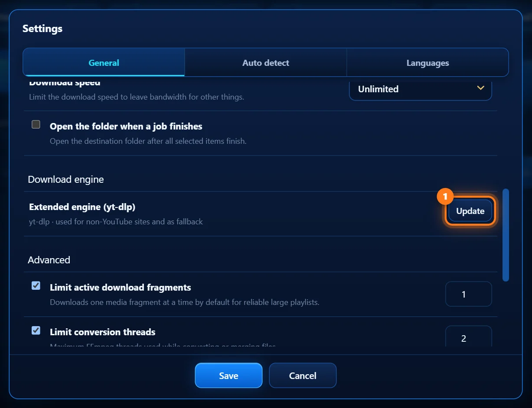
Task: Click the Limit active download fragments label
Action: coord(121,288)
